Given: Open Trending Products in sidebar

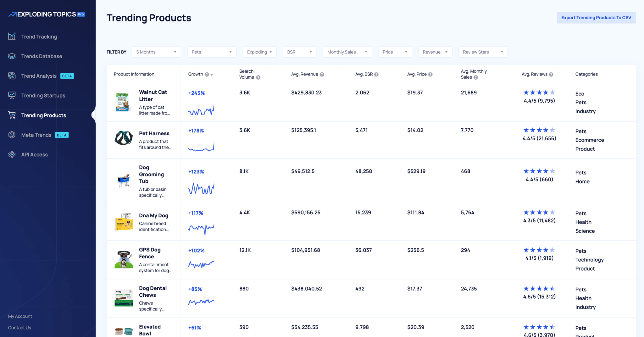Looking at the screenshot, I should point(43,115).
